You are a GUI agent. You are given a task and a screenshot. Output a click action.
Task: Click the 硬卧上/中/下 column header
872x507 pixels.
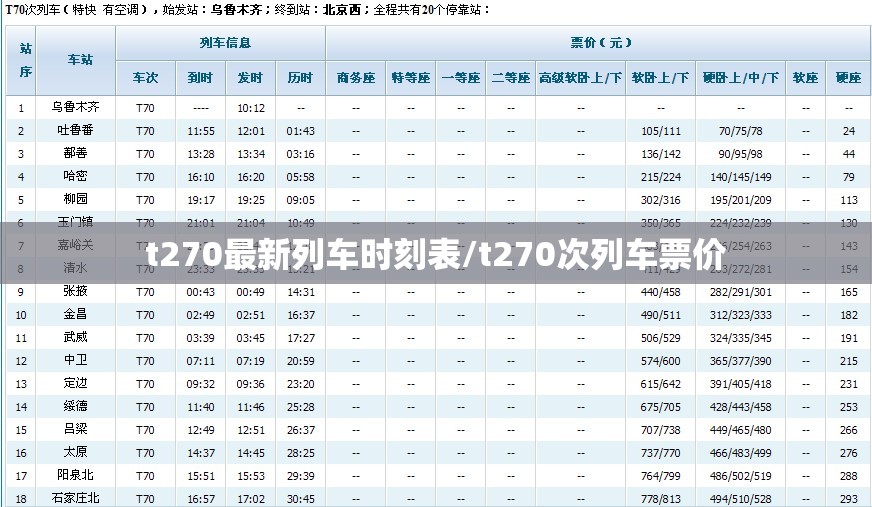741,78
